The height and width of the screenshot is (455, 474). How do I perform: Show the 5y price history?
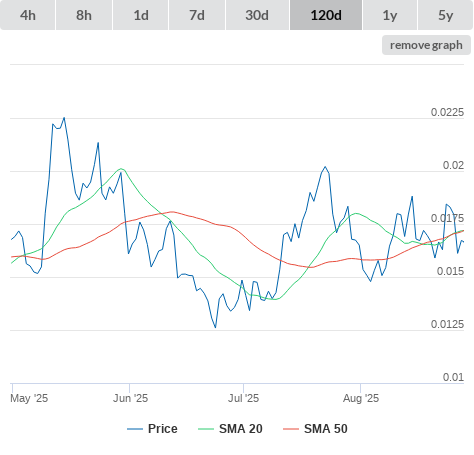coord(446,15)
